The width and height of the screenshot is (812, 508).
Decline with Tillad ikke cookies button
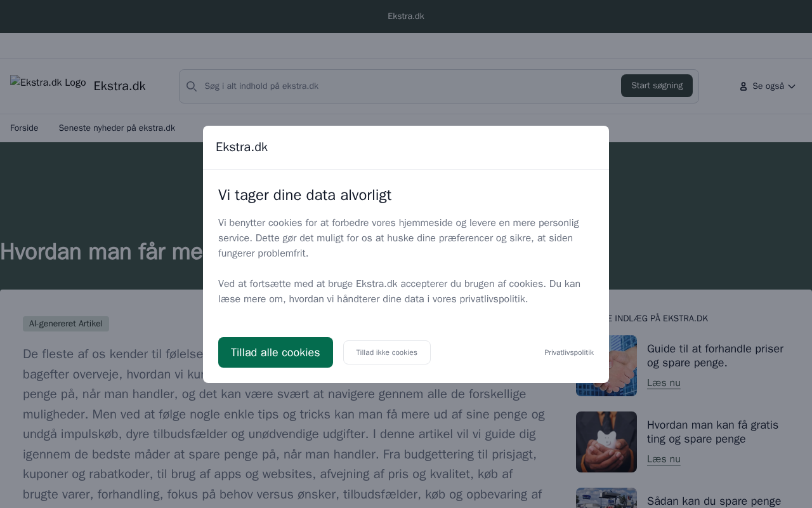point(386,352)
